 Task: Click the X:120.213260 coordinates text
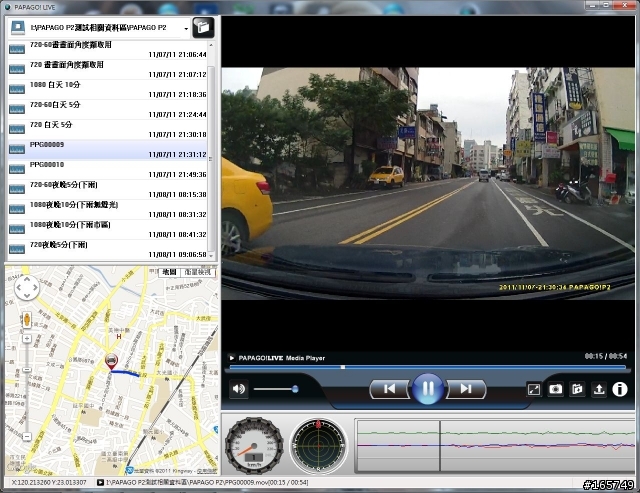point(49,482)
